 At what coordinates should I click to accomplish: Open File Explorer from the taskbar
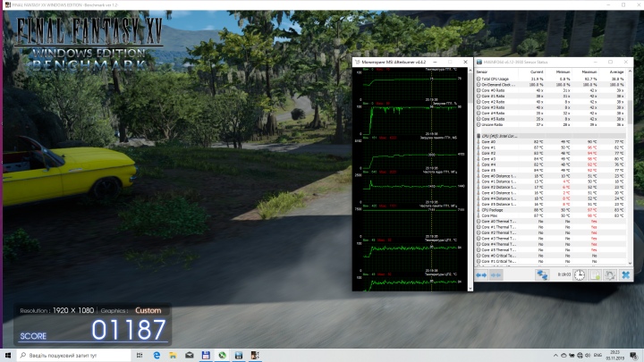[x=172, y=355]
